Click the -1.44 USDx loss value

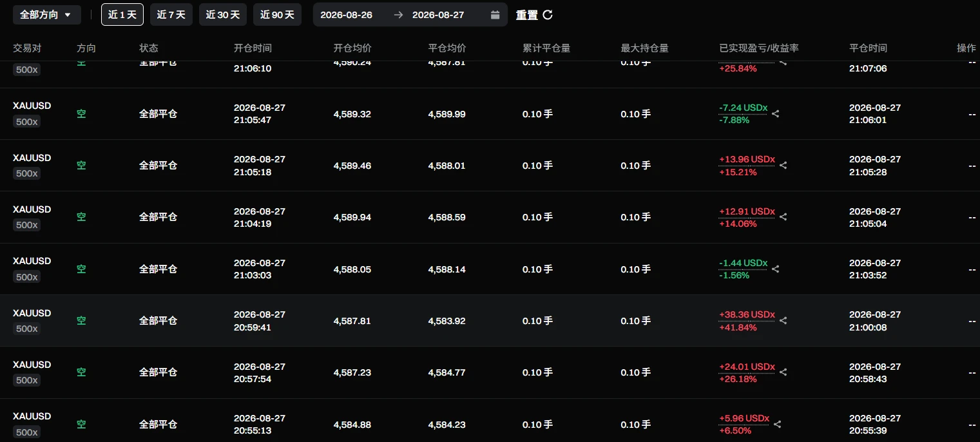tap(744, 263)
